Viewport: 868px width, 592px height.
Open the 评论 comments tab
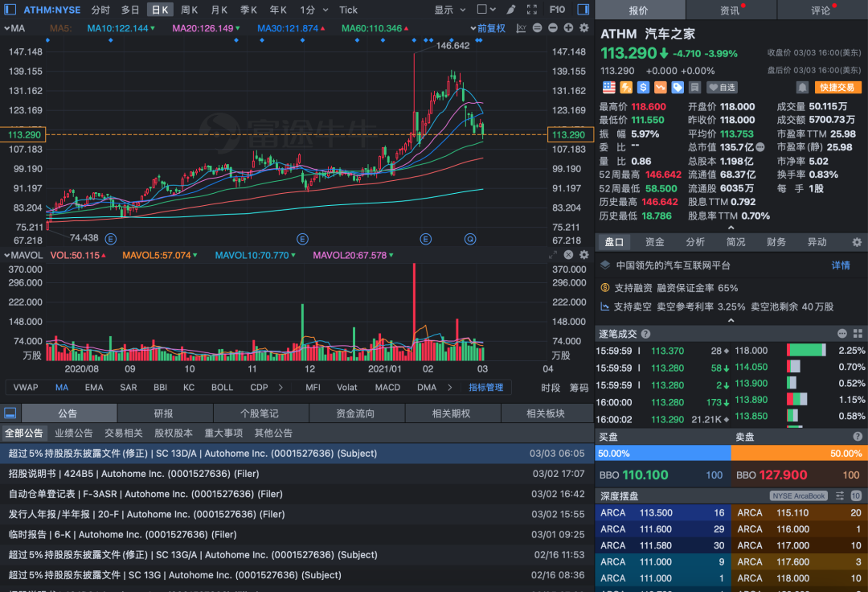pos(822,10)
